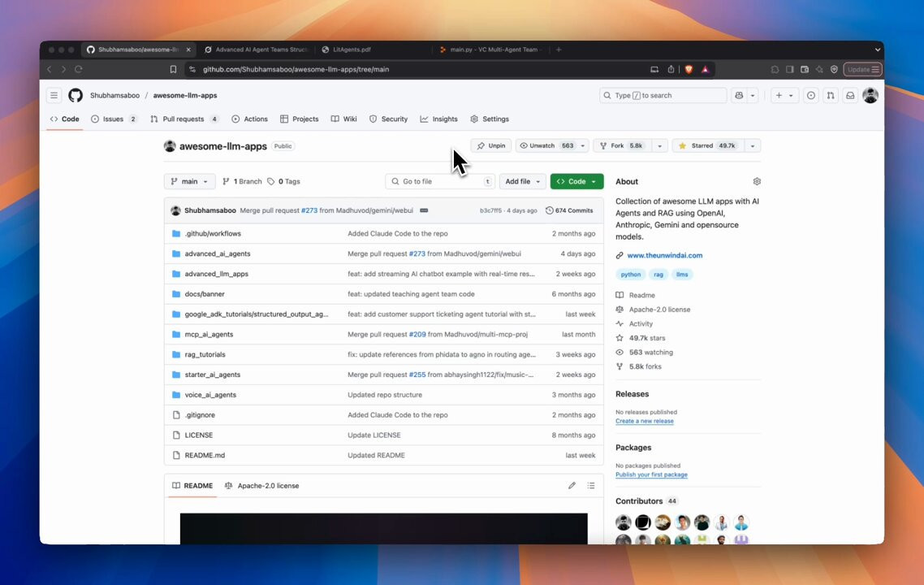Open the README.md file
Viewport: 924px width, 585px height.
pyautogui.click(x=205, y=455)
